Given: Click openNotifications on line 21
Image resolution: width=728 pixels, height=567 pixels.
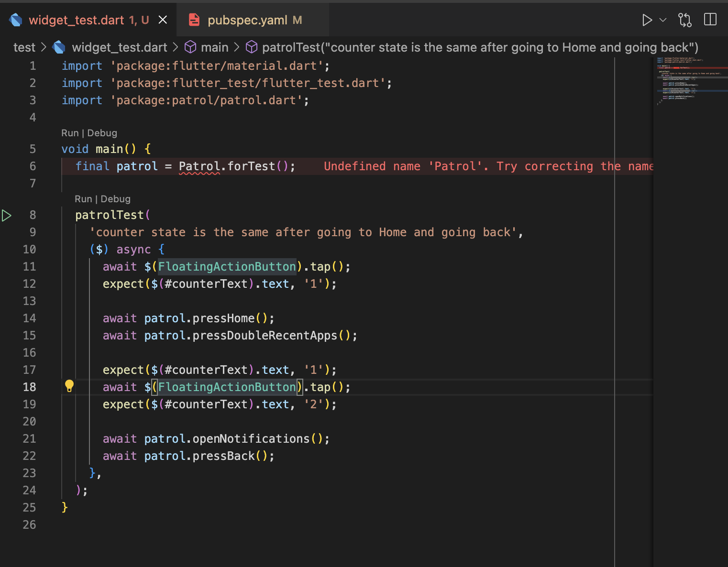Looking at the screenshot, I should tap(251, 439).
